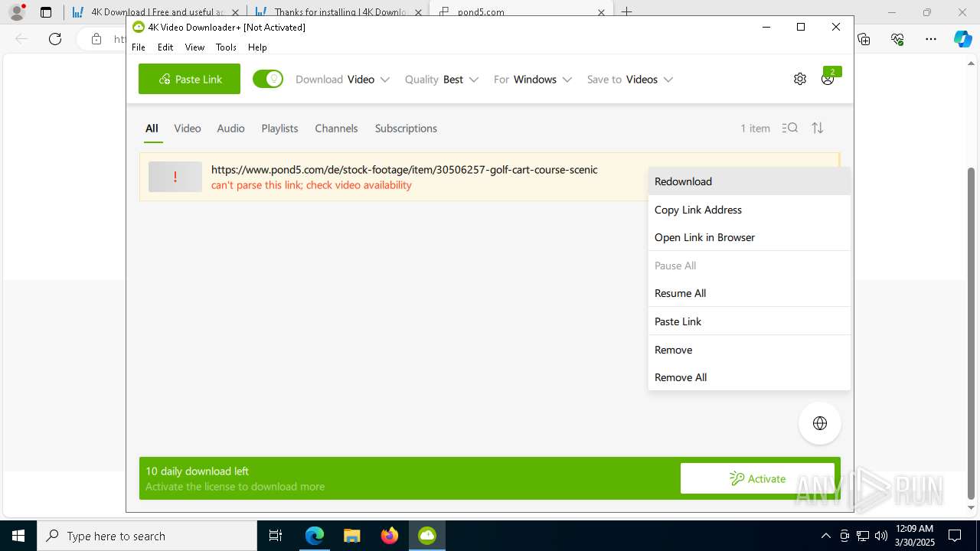Expand the Save to Videos dropdown
This screenshot has height=551, width=980.
point(629,79)
